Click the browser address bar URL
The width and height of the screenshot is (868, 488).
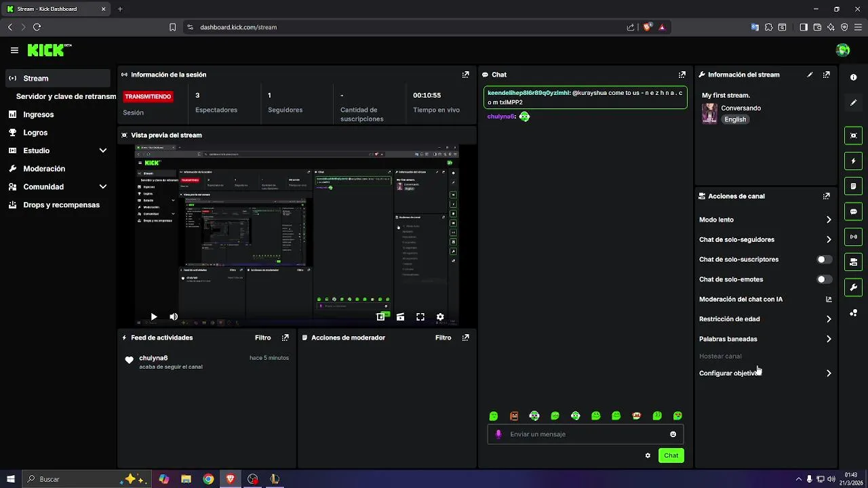[x=239, y=27]
